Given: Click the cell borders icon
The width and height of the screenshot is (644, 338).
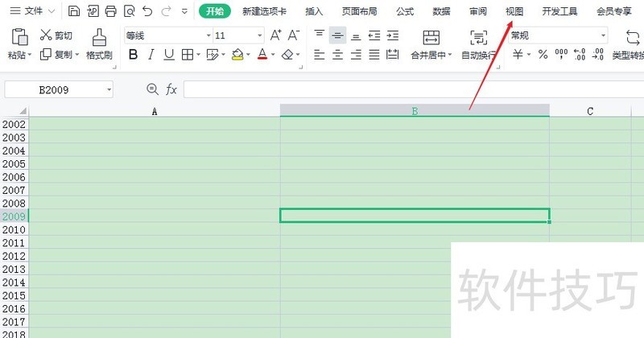Looking at the screenshot, I should (x=188, y=54).
